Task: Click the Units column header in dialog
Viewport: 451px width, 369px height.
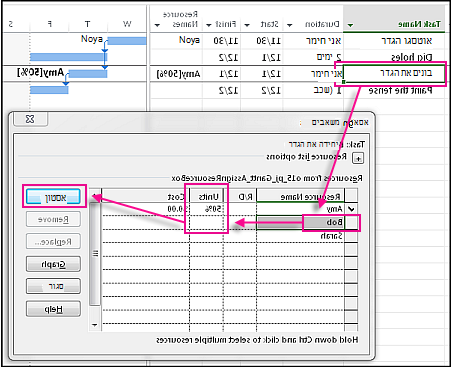Action: point(206,196)
